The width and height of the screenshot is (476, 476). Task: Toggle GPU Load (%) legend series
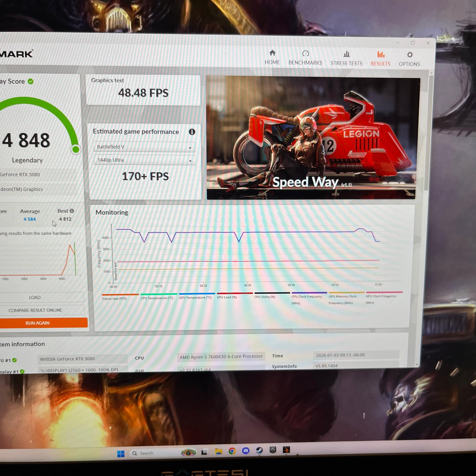pos(234,295)
